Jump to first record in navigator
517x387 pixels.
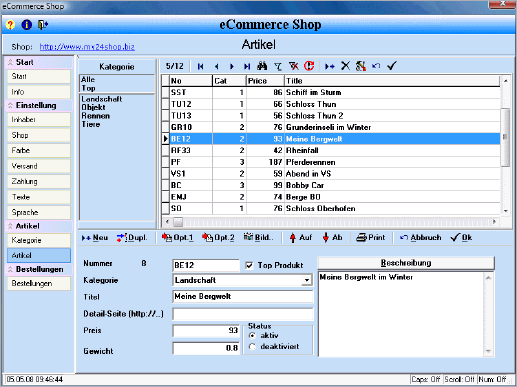click(x=200, y=66)
